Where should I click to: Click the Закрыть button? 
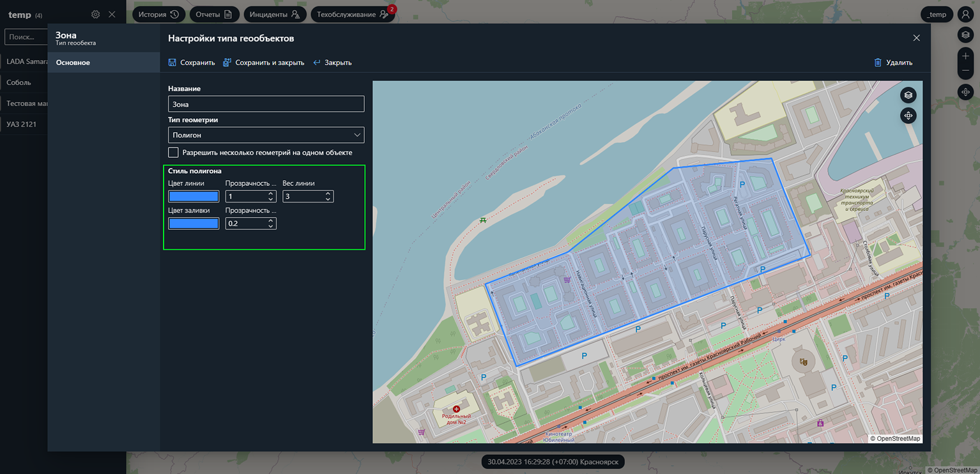coord(332,63)
